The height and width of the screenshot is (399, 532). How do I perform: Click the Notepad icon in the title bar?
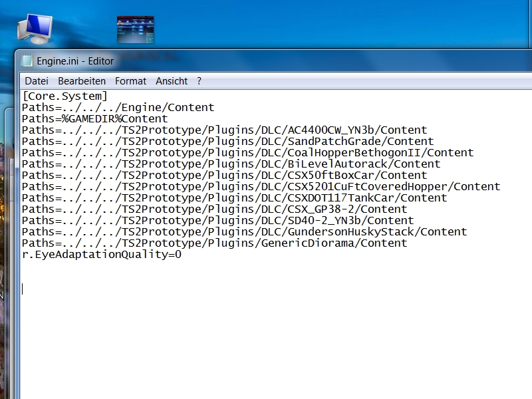click(27, 61)
